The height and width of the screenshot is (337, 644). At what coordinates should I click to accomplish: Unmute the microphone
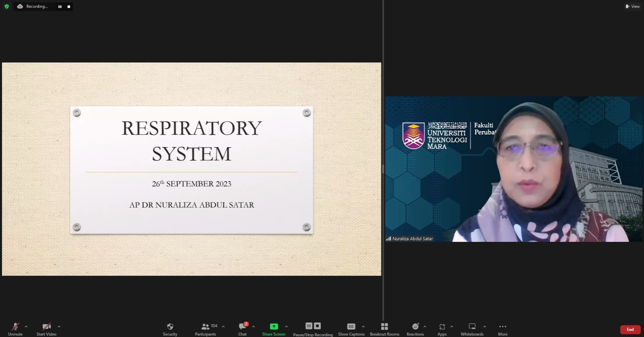tap(15, 327)
